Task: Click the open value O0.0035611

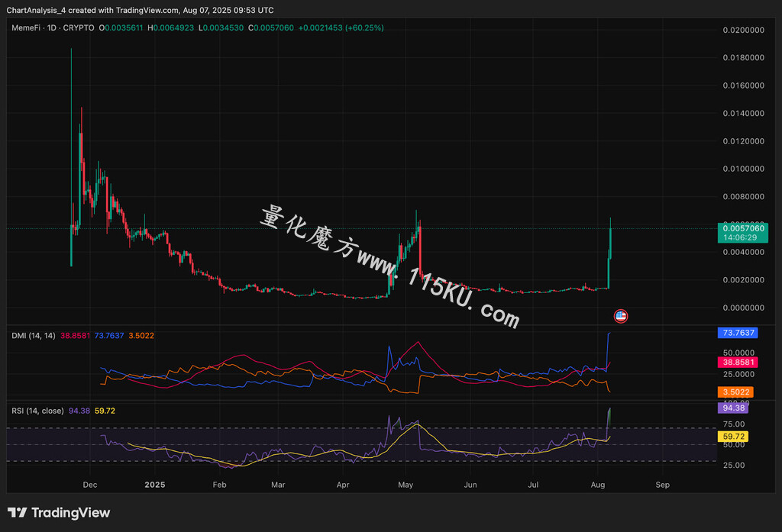Action: coord(121,28)
